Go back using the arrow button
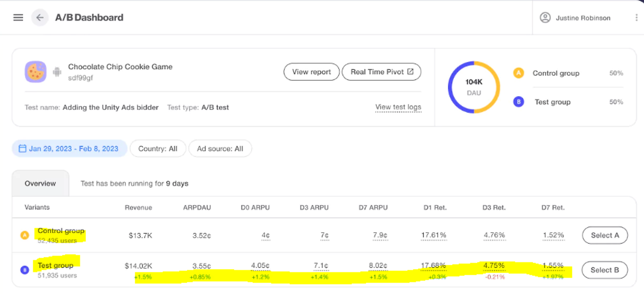 coord(40,18)
